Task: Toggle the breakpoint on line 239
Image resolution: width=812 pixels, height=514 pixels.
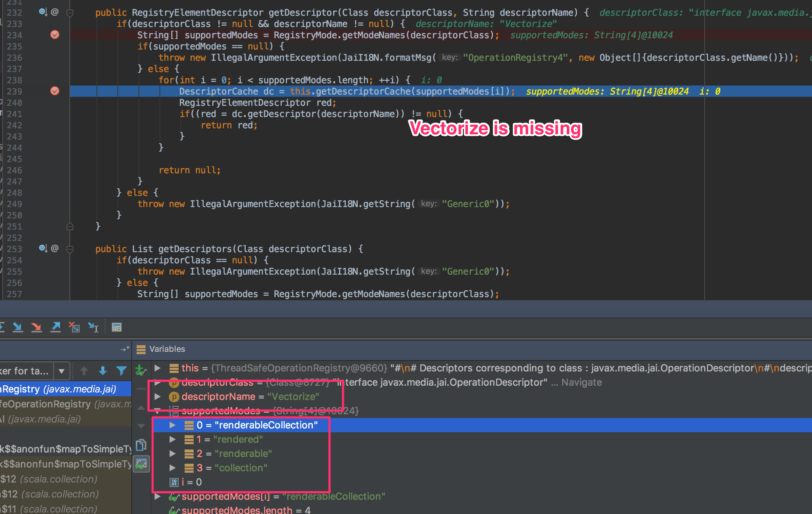Action: pyautogui.click(x=55, y=91)
